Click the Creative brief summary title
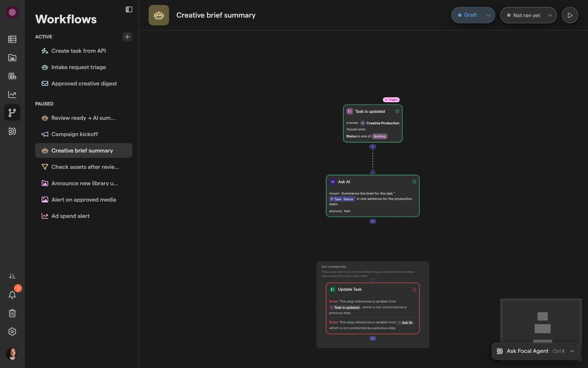The image size is (588, 368). point(216,15)
